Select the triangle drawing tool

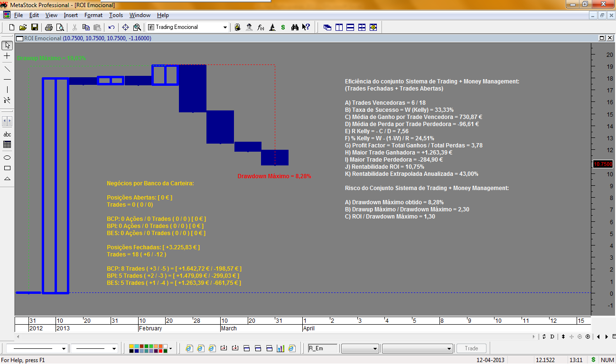tap(7, 178)
